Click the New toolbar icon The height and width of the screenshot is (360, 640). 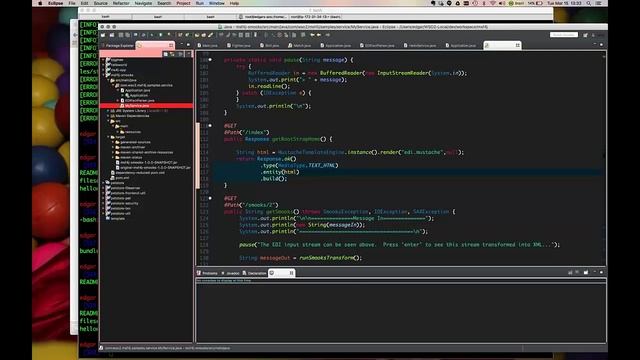(103, 36)
